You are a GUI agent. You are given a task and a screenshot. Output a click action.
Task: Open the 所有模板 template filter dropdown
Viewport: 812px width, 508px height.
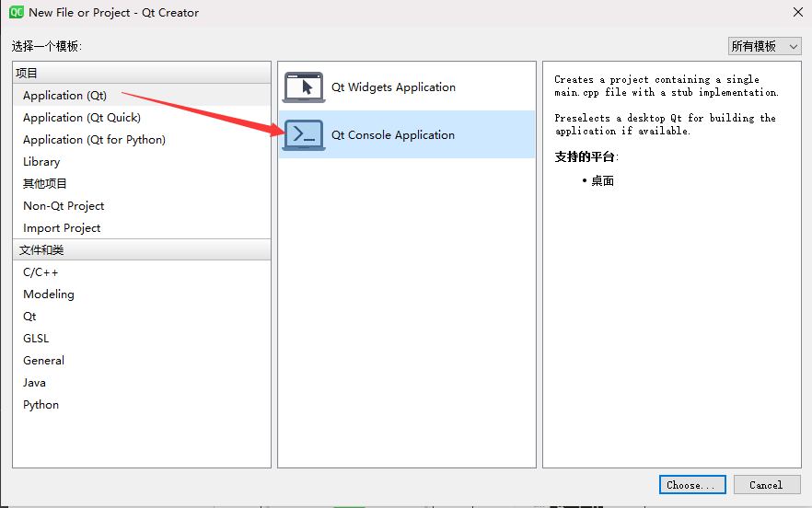764,46
